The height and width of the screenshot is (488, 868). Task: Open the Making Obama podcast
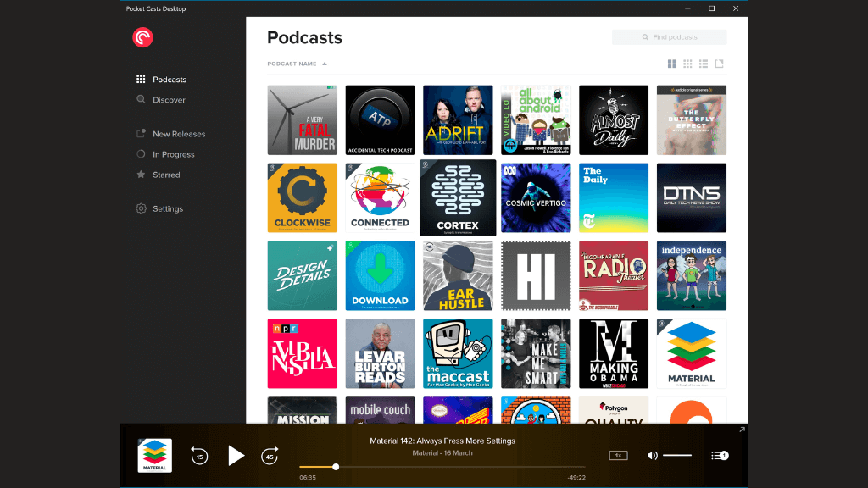tap(614, 353)
